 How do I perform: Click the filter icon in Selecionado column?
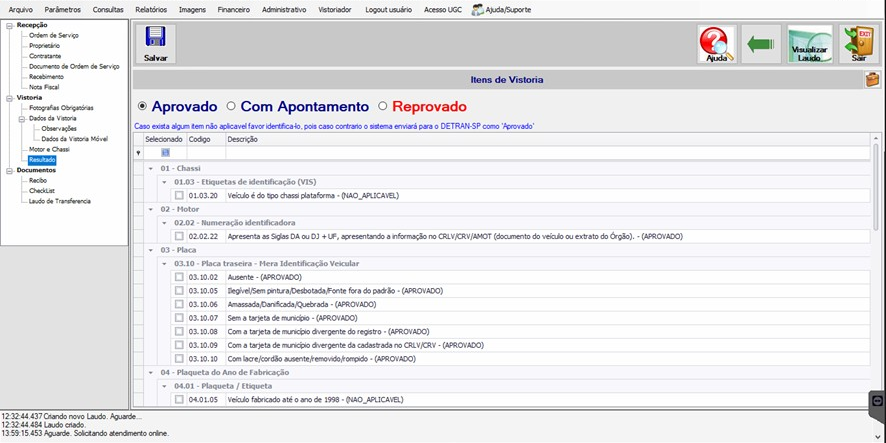point(165,153)
